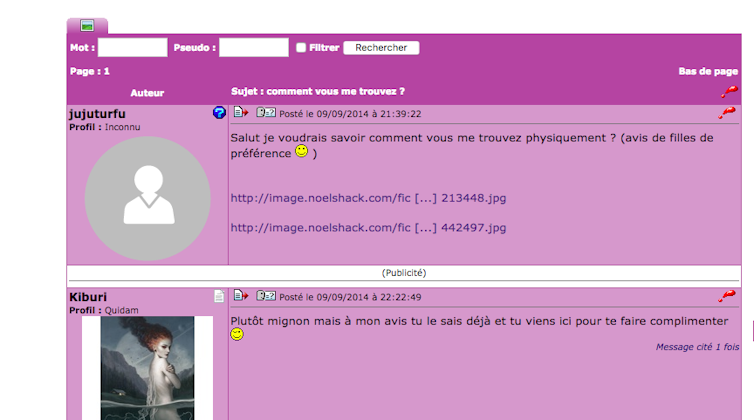Click message-link icon beside Kiburi's post date
754x420 pixels.
(x=266, y=296)
